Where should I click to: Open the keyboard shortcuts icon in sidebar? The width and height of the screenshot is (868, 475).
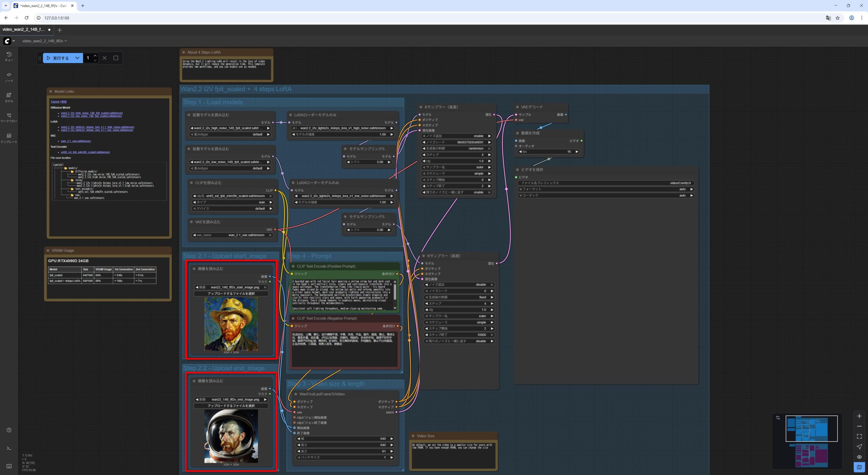[x=9, y=466]
